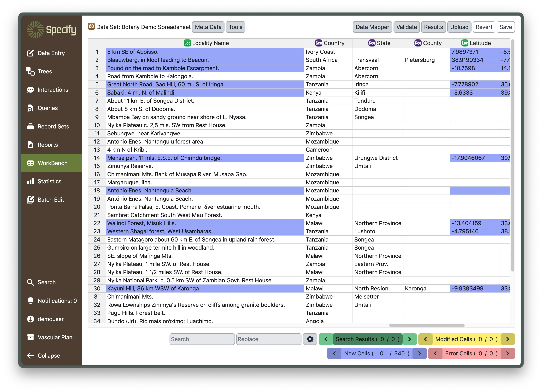542x392 pixels.
Task: Click the Validate button
Action: [x=406, y=27]
